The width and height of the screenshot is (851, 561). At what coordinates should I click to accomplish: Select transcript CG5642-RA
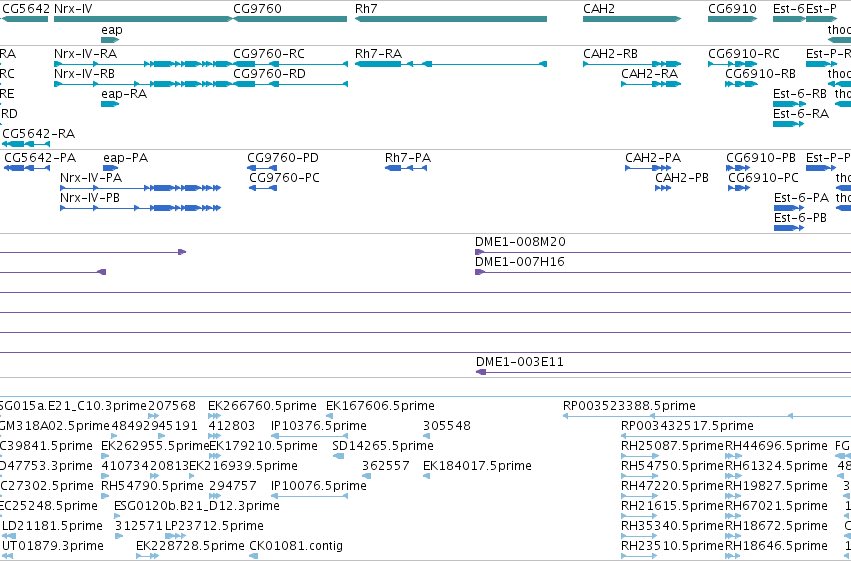tap(26, 144)
